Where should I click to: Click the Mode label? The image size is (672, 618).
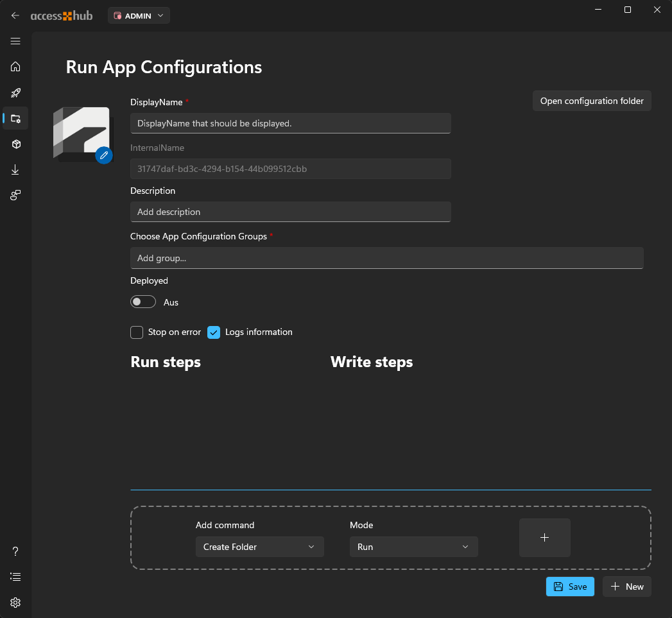(x=361, y=525)
